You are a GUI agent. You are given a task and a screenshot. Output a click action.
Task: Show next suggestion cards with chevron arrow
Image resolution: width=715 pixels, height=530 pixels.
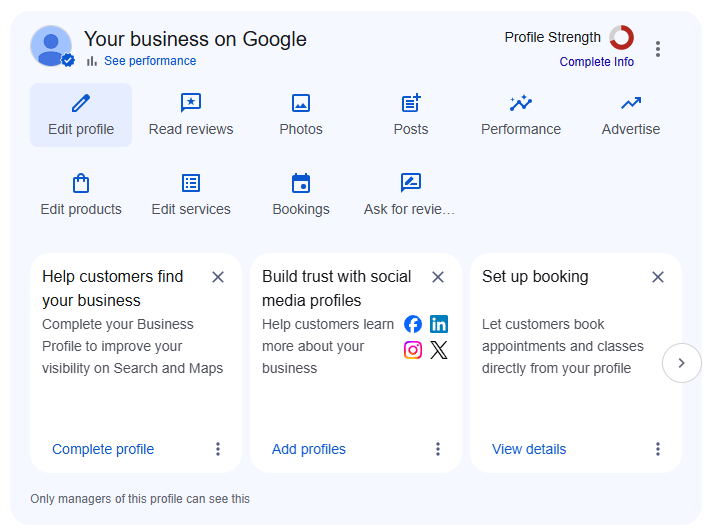682,363
